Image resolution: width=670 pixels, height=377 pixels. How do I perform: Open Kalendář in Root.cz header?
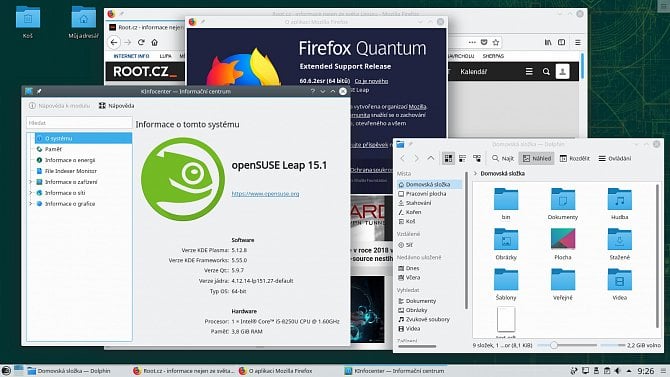(473, 72)
